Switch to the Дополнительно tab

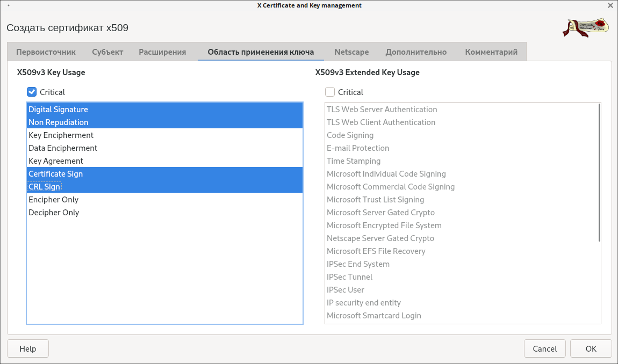[416, 52]
